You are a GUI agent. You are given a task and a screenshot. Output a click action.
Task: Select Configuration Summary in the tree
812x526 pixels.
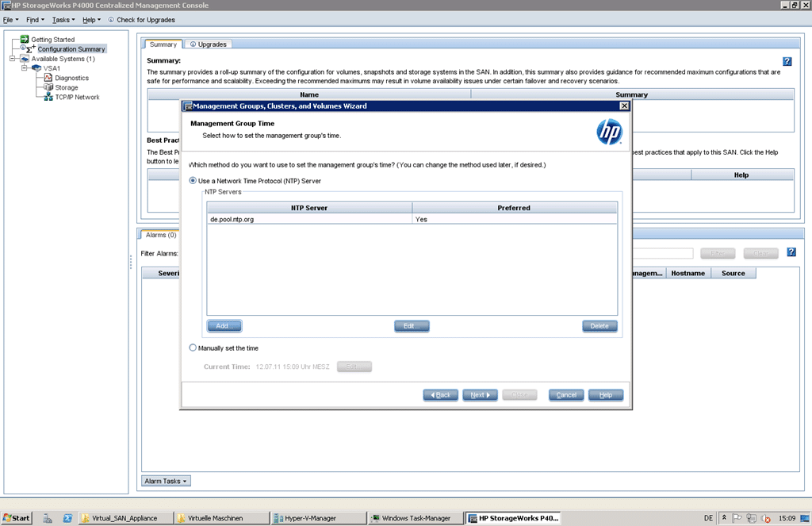point(71,48)
